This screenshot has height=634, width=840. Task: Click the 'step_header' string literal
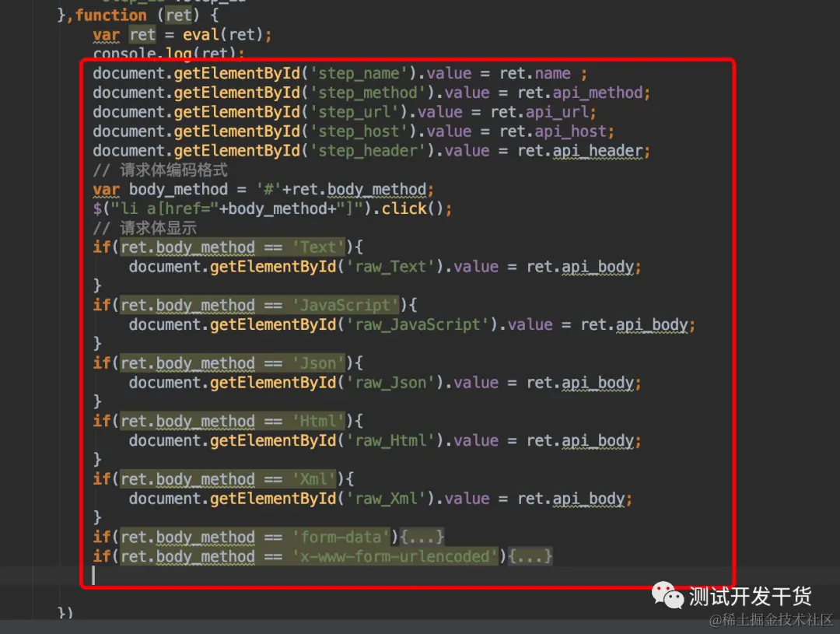click(x=367, y=150)
